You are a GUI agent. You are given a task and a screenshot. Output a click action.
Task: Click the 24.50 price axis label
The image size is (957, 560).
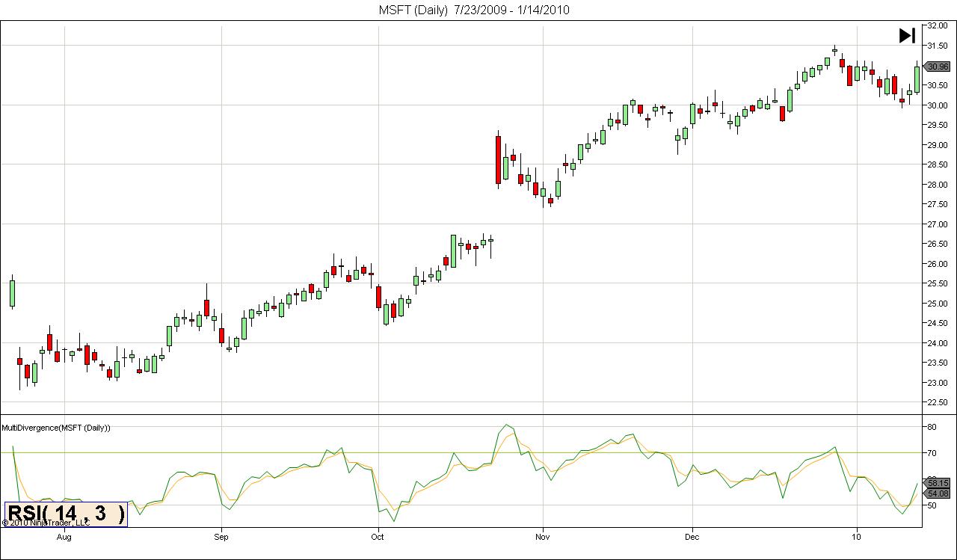(x=938, y=323)
